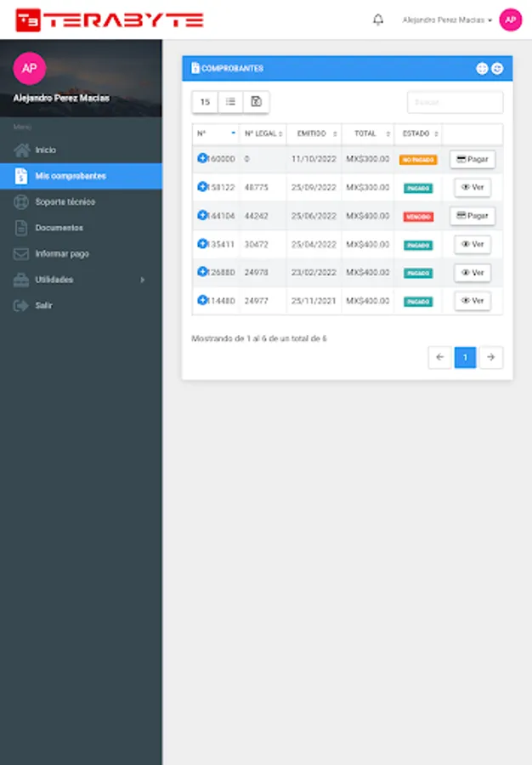
Task: Click the lifebuoy icon beside Soporte técnico
Action: click(x=21, y=201)
